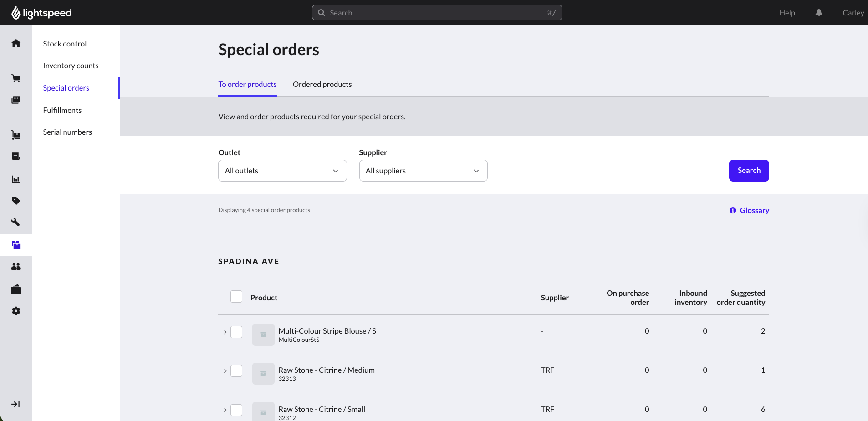Check the Multi-Colour Stripe Blouse row checkbox
The width and height of the screenshot is (868, 421).
coord(236,332)
